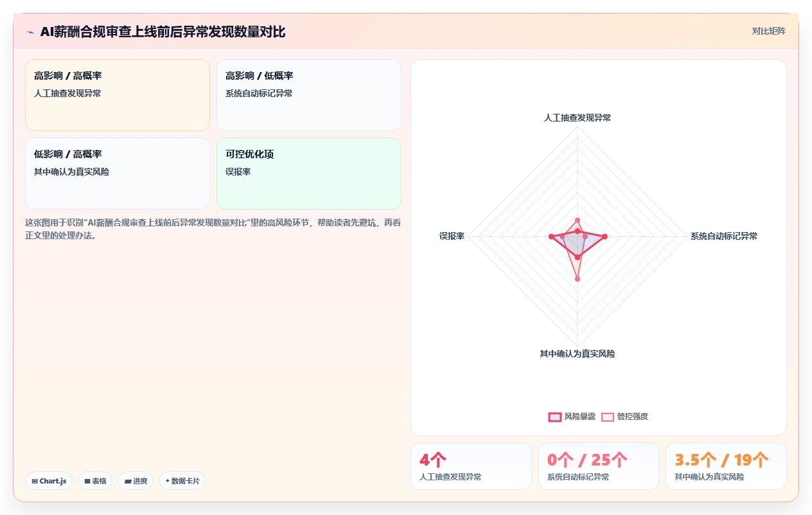Click the 0个 / 25个 stat card
Image resolution: width=812 pixels, height=515 pixels.
point(599,466)
